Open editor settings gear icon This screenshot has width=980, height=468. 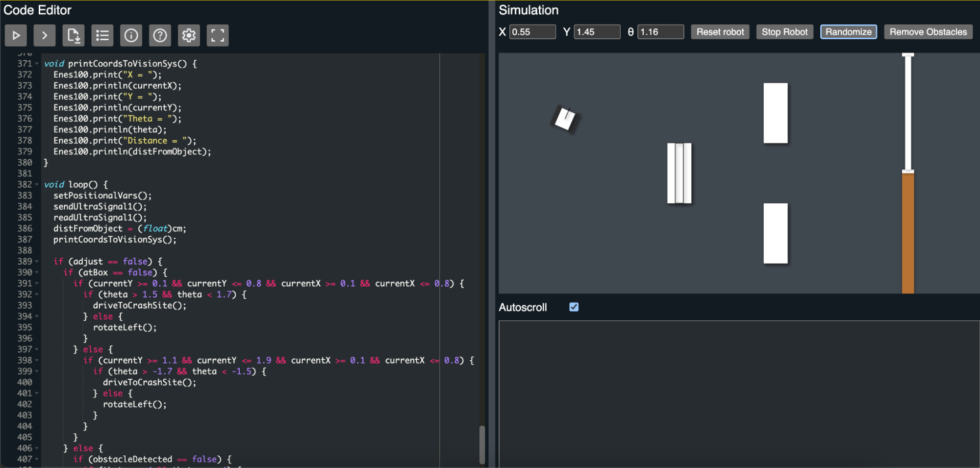pyautogui.click(x=189, y=35)
